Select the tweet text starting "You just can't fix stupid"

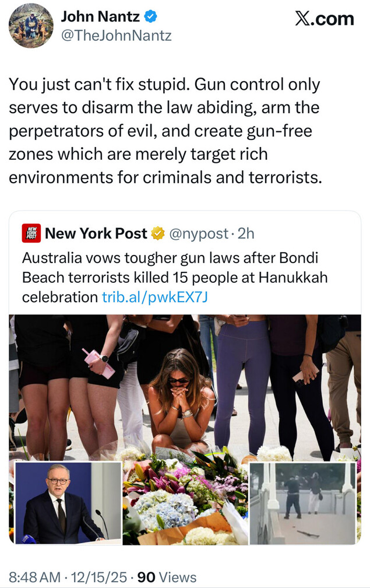coord(165,131)
